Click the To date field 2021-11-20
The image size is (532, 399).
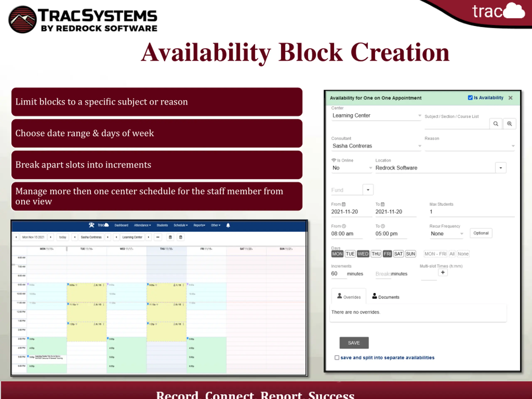point(396,212)
